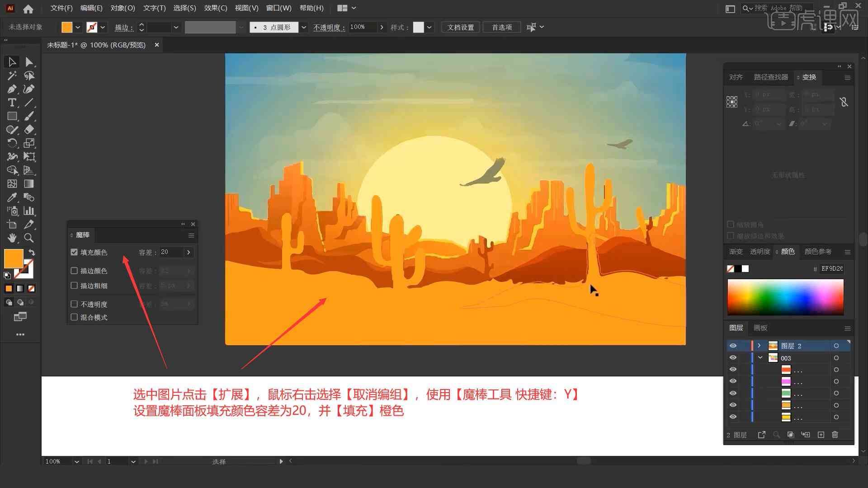Screen dimensions: 868x488
Task: Select the Pen tool
Action: (11, 89)
